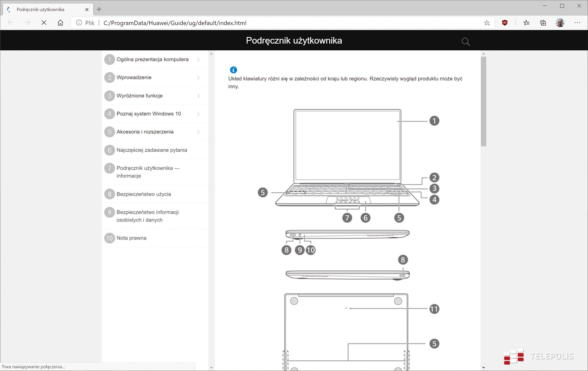The height and width of the screenshot is (371, 588).
Task: Click the search magnifier in manual header
Action: point(466,42)
